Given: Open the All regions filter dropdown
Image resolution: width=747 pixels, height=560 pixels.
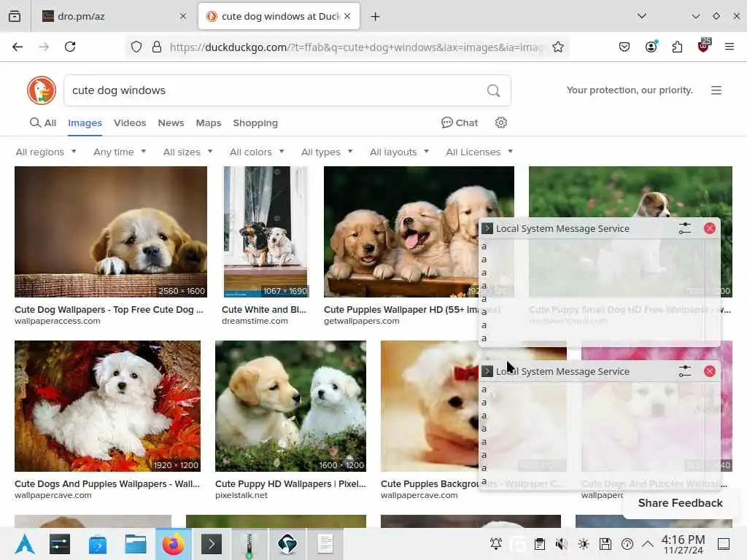Looking at the screenshot, I should point(46,152).
